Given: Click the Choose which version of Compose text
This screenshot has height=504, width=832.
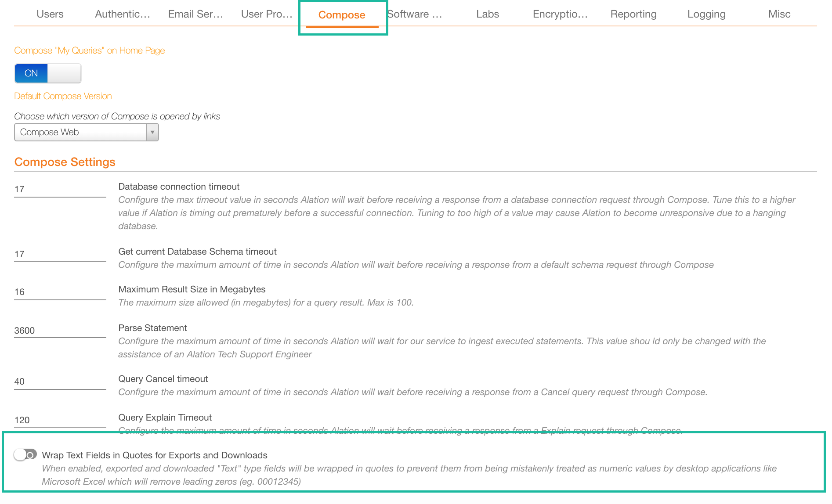Looking at the screenshot, I should [117, 116].
